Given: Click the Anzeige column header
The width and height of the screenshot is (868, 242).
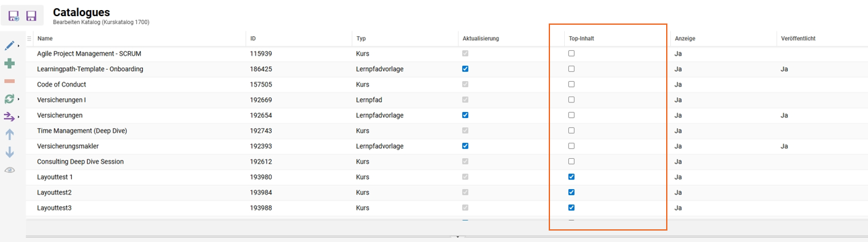Looking at the screenshot, I should [685, 39].
